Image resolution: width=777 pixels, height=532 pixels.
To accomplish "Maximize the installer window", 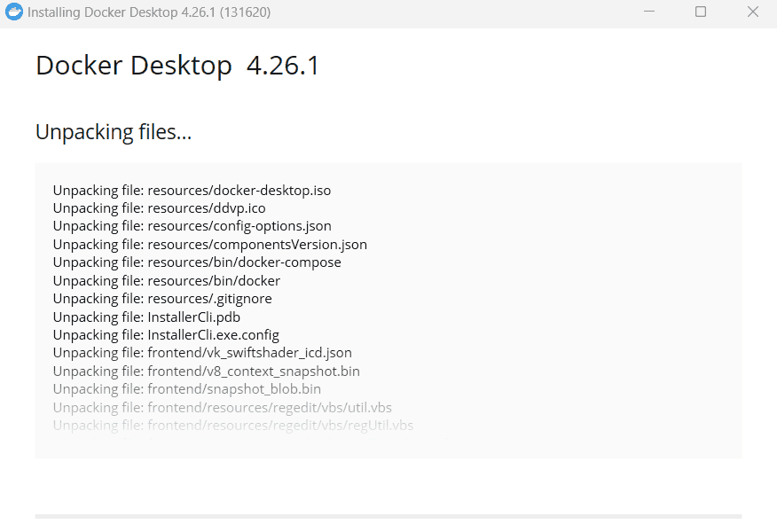I will 701,12.
